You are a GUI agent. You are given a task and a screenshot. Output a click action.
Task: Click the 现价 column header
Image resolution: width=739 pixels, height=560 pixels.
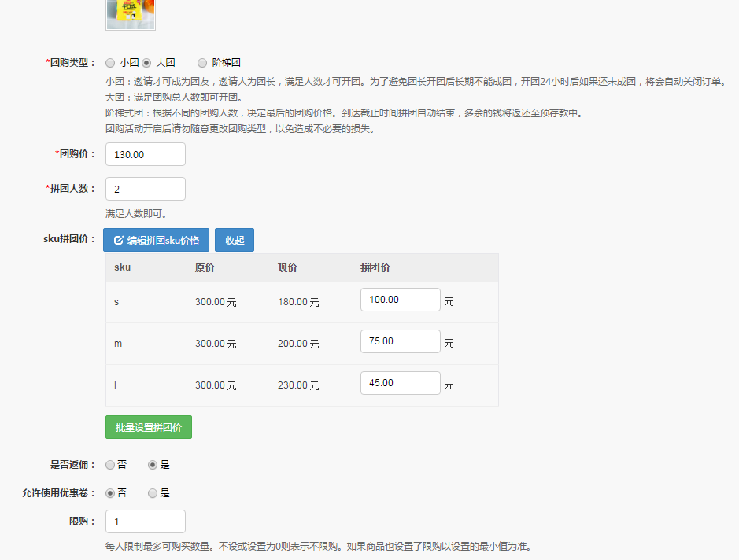tap(287, 267)
